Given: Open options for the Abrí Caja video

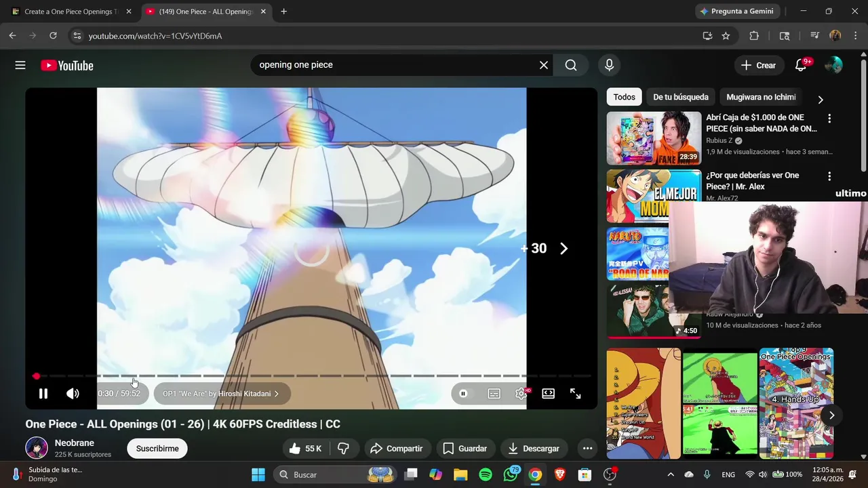Looking at the screenshot, I should [829, 119].
